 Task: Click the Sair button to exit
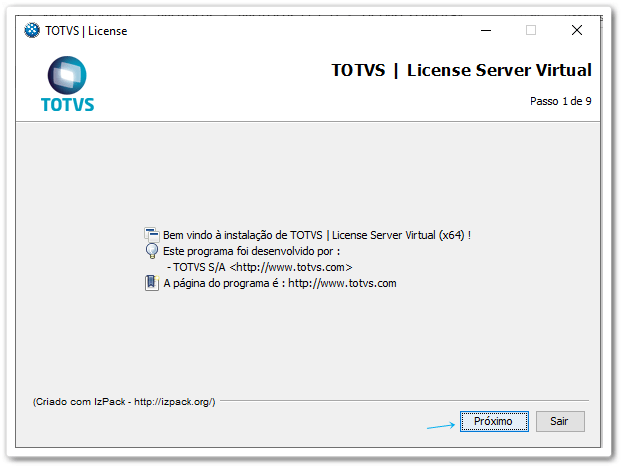pos(560,421)
